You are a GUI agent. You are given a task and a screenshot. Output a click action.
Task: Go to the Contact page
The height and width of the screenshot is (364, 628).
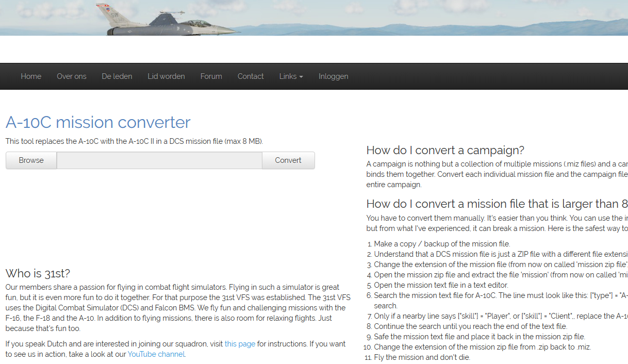click(x=251, y=76)
